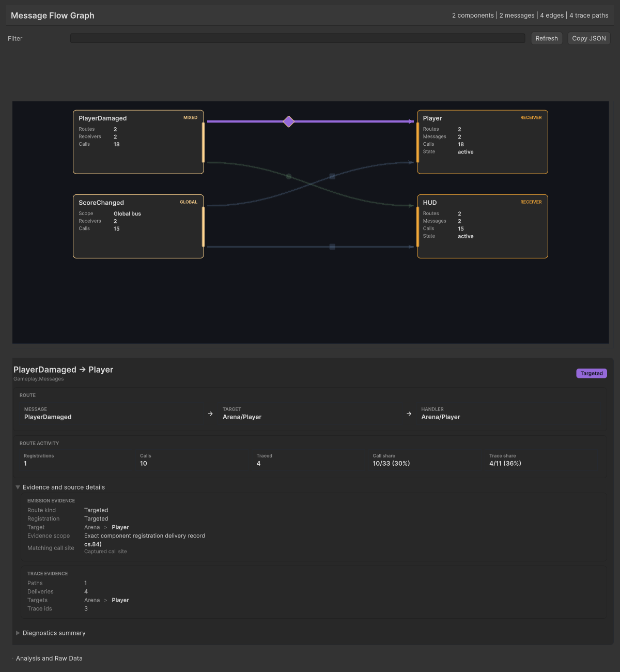The image size is (620, 672).
Task: Click the MESSAGE value 'PlayerDamaged' in Route
Action: point(48,417)
